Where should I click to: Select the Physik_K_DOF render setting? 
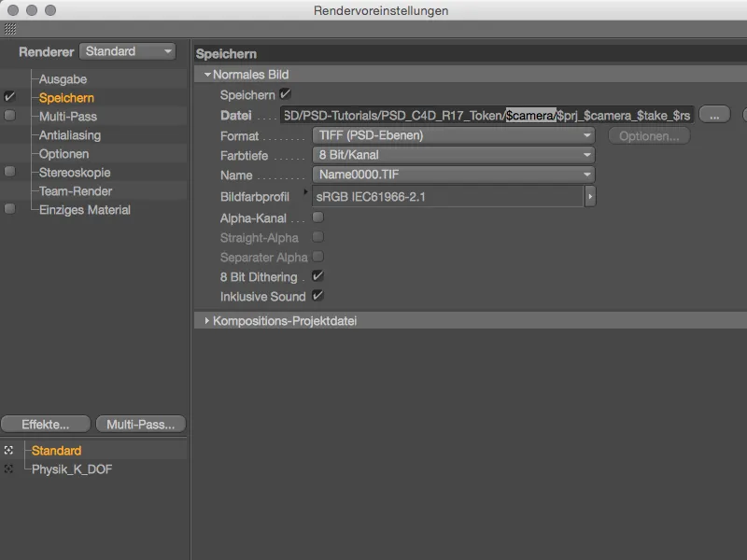coord(72,469)
